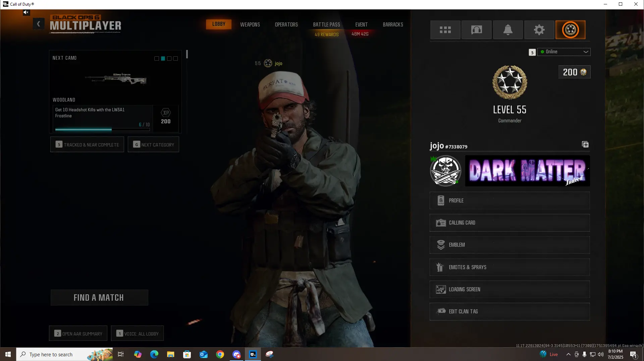Open the settings gear icon
Viewport: 644px width, 361px height.
[539, 30]
